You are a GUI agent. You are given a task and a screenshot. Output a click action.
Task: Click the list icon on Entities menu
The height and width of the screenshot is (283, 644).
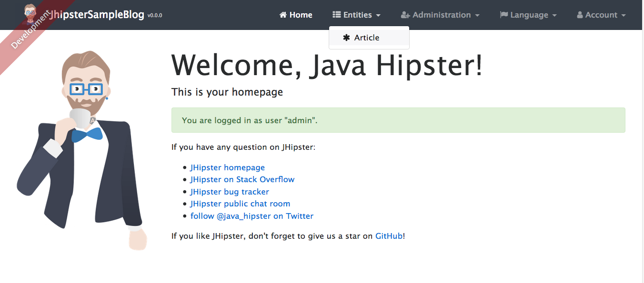click(337, 15)
